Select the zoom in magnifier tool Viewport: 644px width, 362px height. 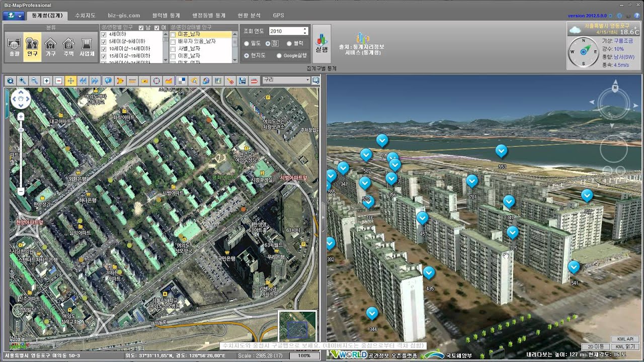pyautogui.click(x=22, y=80)
